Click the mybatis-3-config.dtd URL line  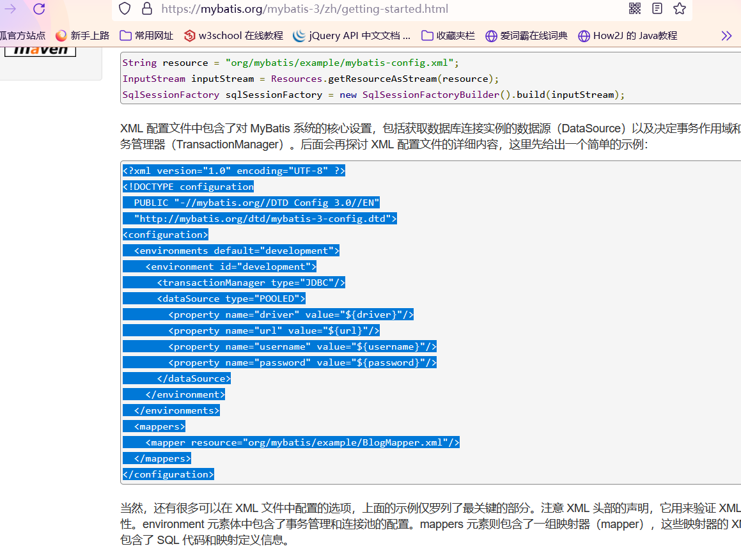260,219
